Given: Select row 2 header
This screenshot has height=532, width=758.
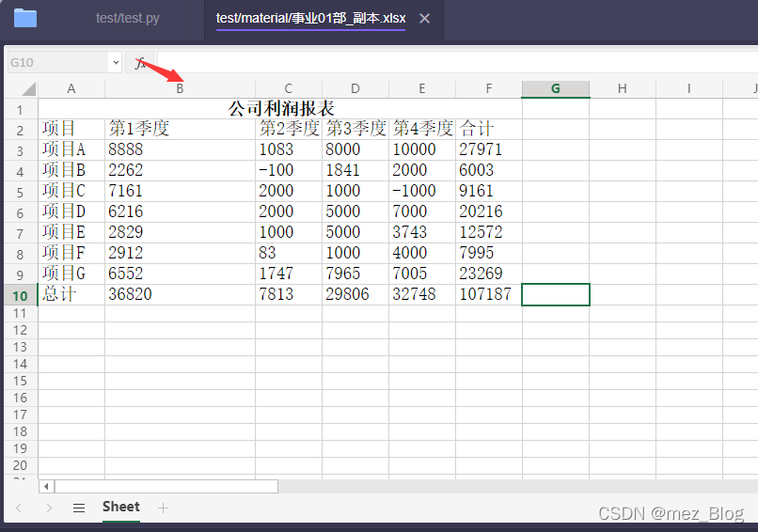Looking at the screenshot, I should [x=21, y=130].
